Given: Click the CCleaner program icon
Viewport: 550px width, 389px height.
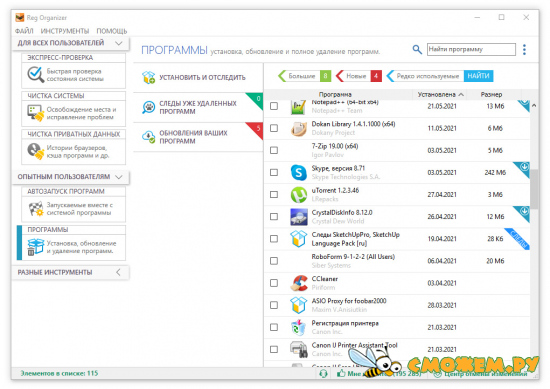Looking at the screenshot, I should pyautogui.click(x=299, y=283).
